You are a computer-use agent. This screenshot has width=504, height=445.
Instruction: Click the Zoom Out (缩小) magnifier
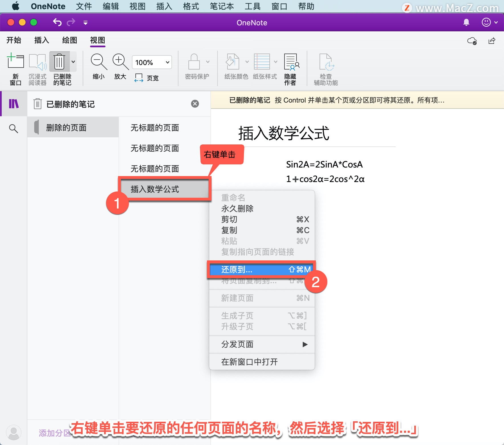click(x=99, y=67)
